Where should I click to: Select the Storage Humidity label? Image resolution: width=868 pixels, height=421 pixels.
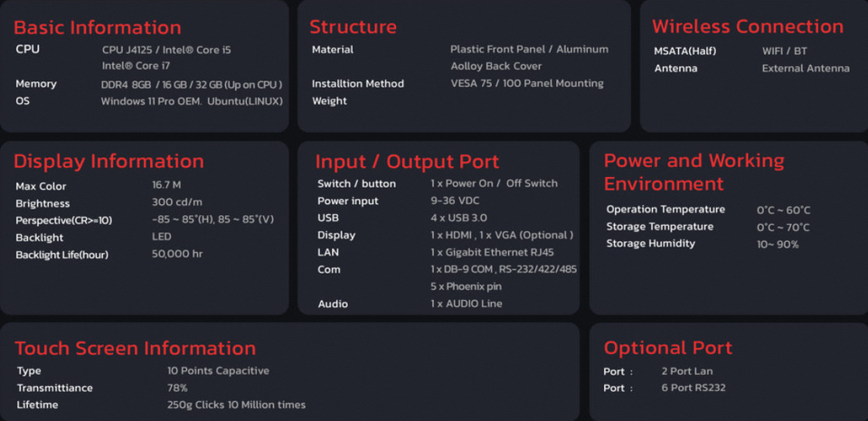[x=651, y=244]
